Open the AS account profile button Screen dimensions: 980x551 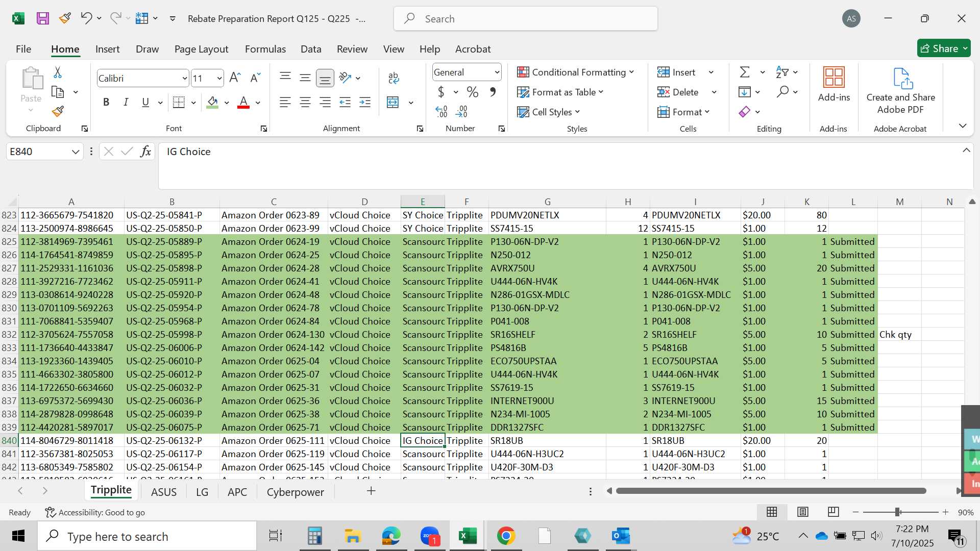(851, 19)
